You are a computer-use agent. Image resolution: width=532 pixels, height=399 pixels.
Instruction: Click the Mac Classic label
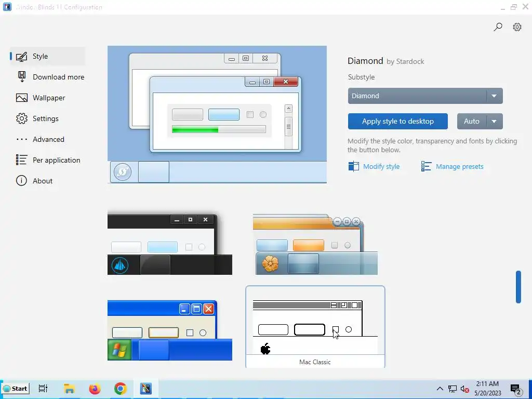(315, 362)
